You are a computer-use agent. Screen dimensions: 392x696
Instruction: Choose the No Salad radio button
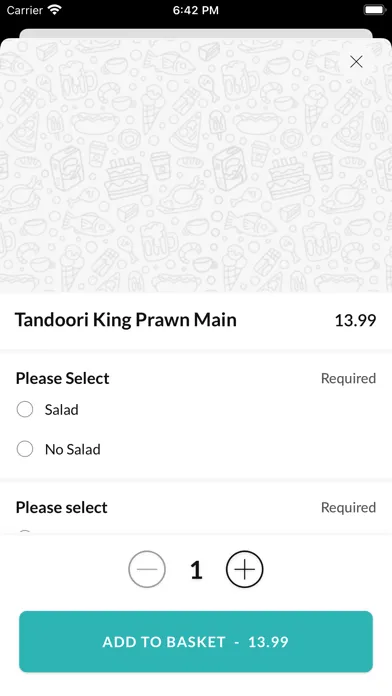25,449
